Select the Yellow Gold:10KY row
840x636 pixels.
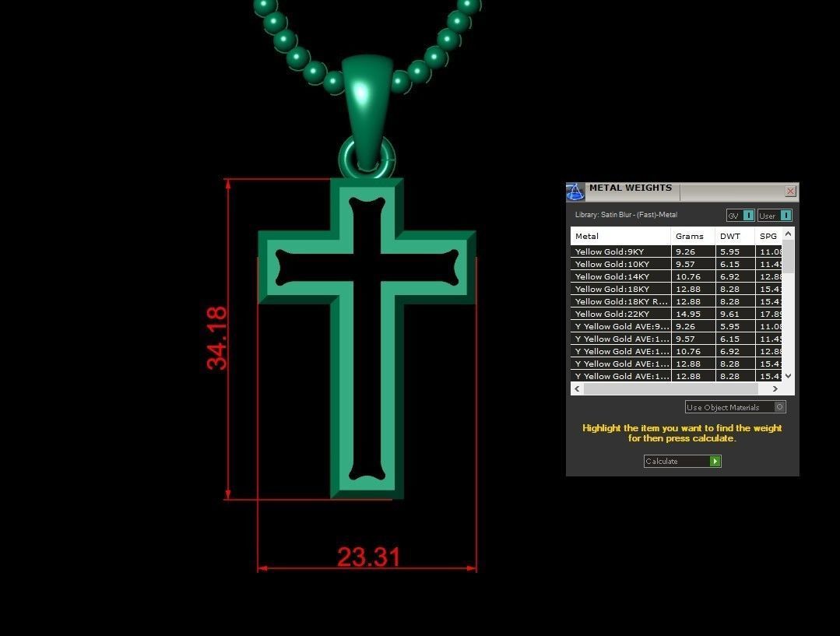(x=676, y=264)
